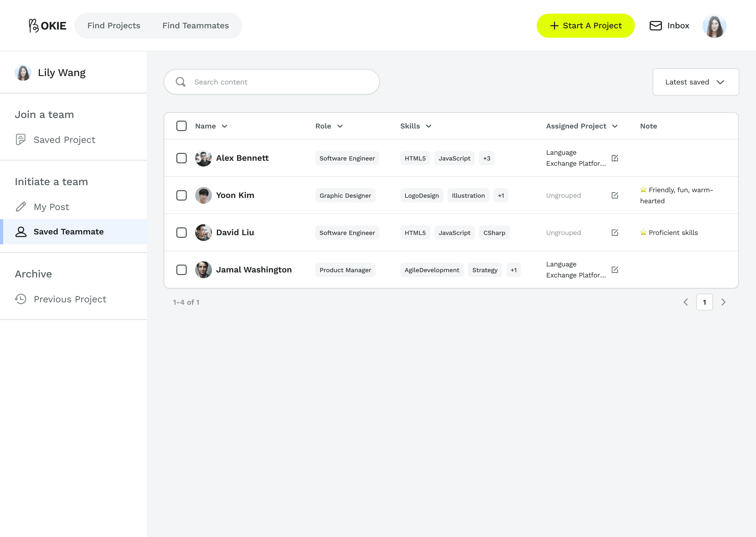Viewport: 756px width, 537px height.
Task: Click edit icon for Alex Bennett's assigned project
Action: coord(615,158)
